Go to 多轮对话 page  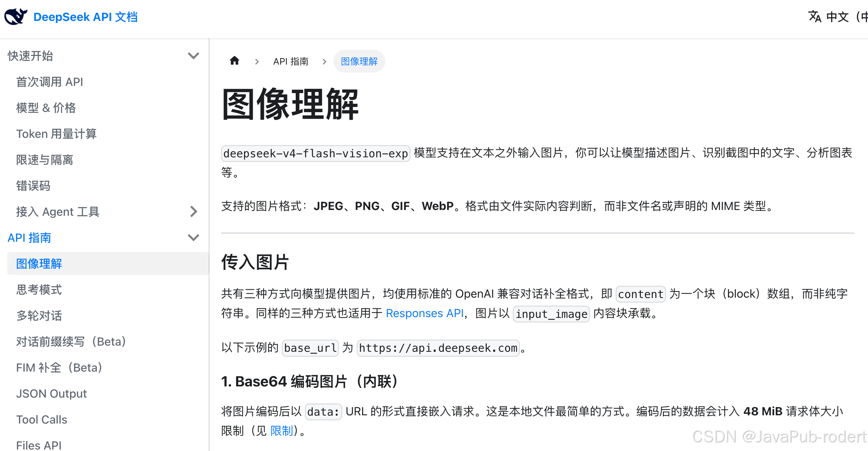39,316
